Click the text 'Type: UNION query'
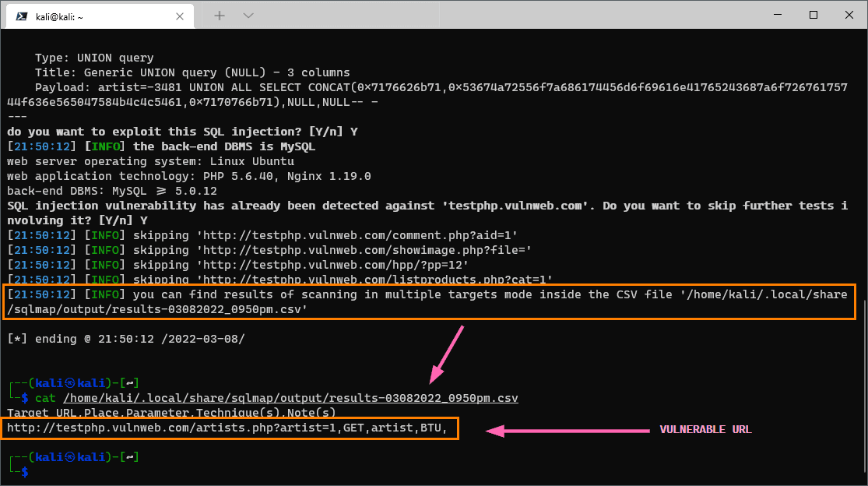 (x=94, y=58)
